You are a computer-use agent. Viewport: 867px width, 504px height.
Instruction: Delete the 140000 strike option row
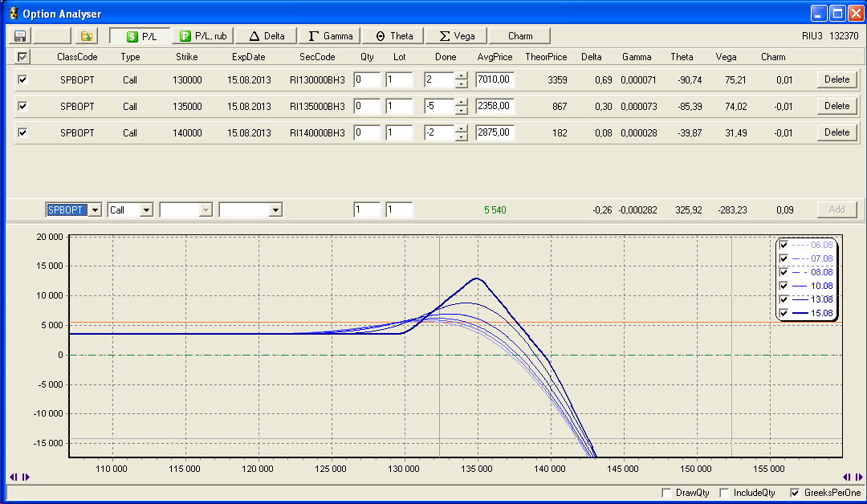(x=836, y=132)
